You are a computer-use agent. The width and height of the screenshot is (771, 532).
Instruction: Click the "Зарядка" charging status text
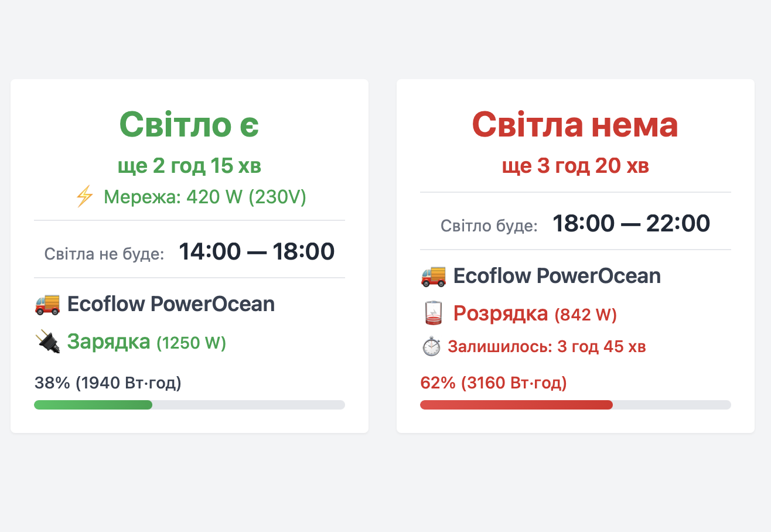click(109, 341)
